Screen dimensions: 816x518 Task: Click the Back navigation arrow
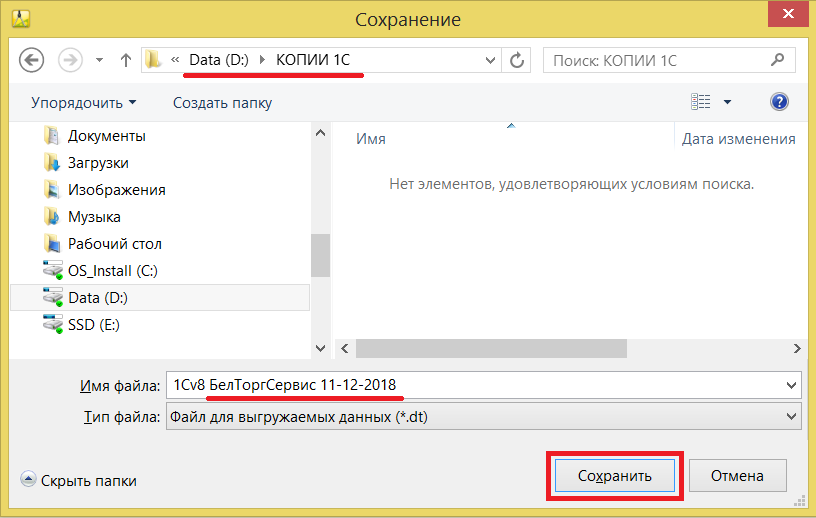[x=32, y=60]
